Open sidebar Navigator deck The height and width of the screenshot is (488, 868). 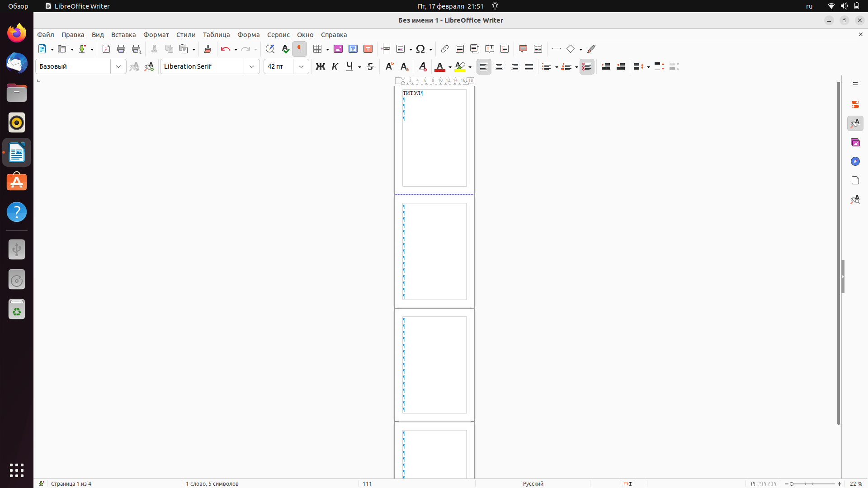pyautogui.click(x=855, y=161)
